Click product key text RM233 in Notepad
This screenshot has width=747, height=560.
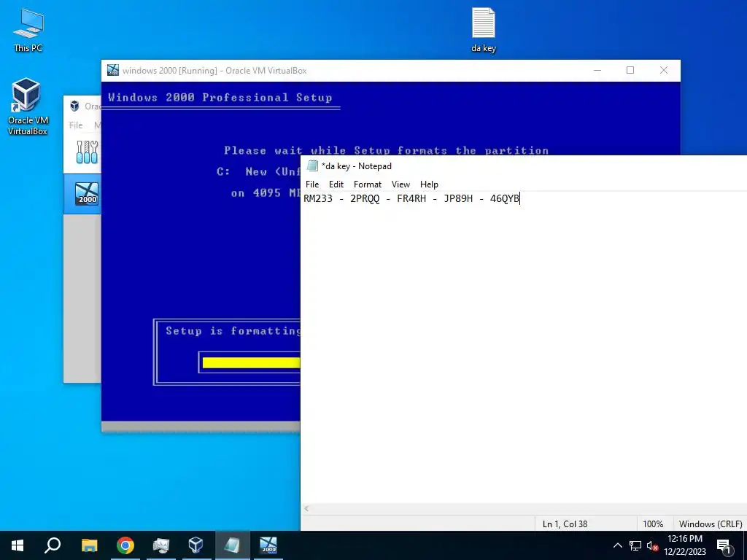click(x=318, y=198)
